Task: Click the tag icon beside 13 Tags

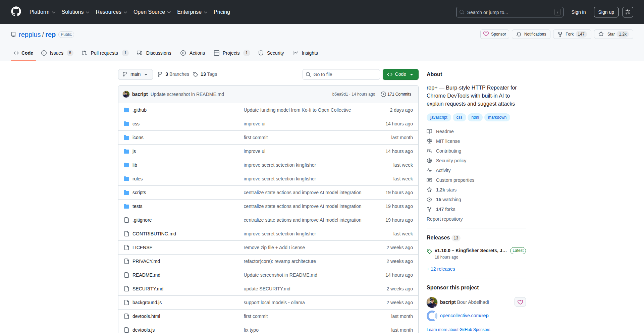Action: [x=196, y=74]
